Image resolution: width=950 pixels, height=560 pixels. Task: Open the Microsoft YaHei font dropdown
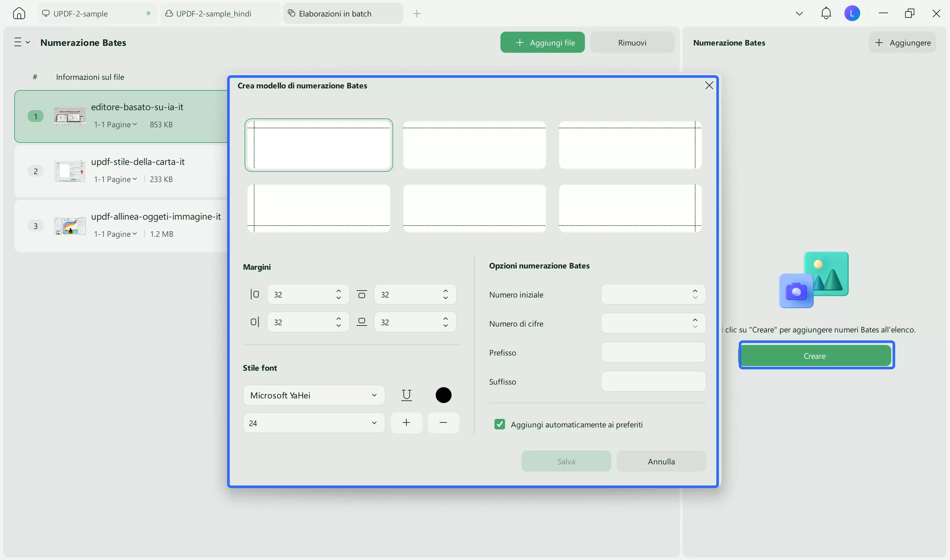pyautogui.click(x=314, y=395)
